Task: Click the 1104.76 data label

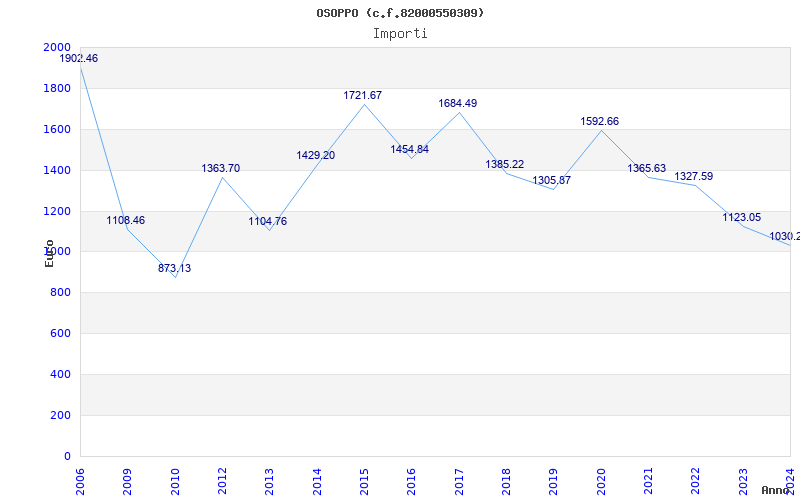Action: point(268,221)
